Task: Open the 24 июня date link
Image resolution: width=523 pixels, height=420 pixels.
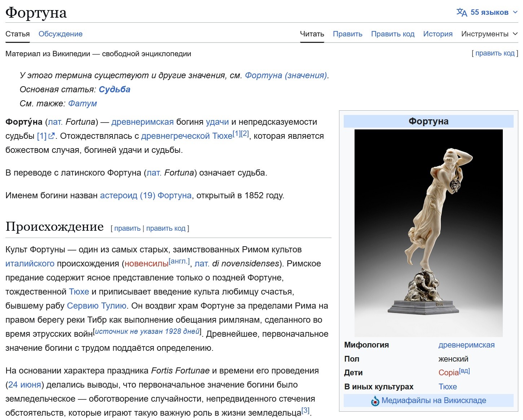Action: click(x=25, y=385)
